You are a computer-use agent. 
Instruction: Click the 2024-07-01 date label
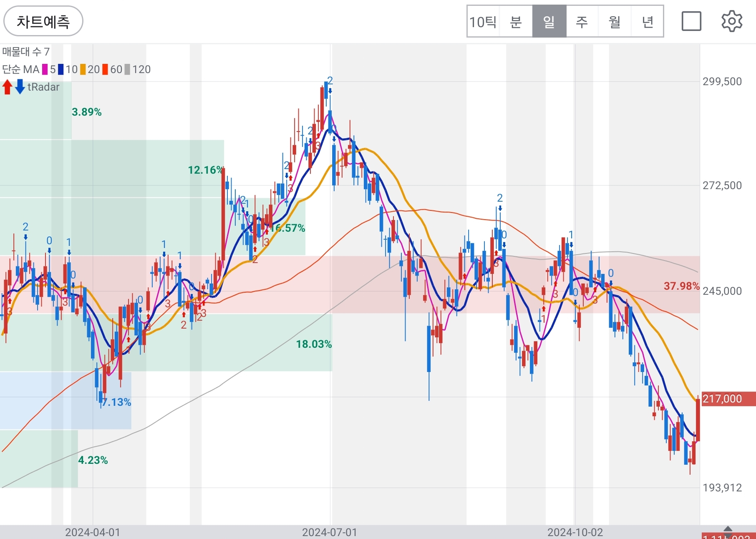click(x=330, y=532)
